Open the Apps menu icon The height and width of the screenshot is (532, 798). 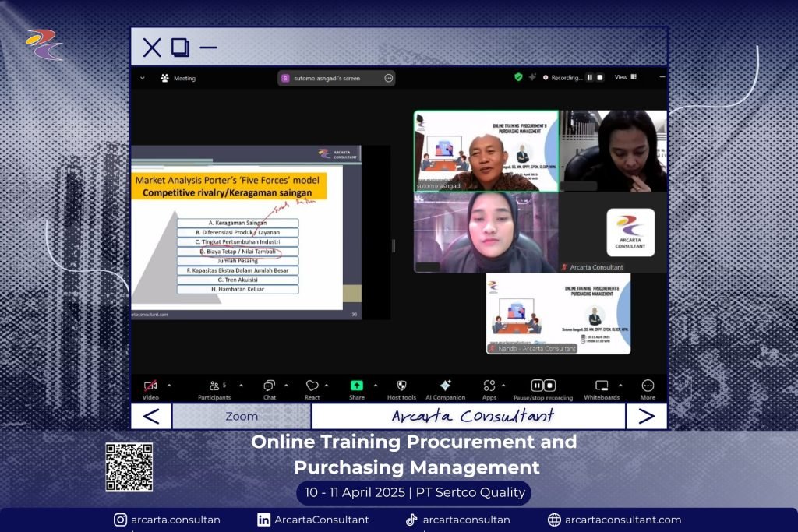click(x=489, y=386)
